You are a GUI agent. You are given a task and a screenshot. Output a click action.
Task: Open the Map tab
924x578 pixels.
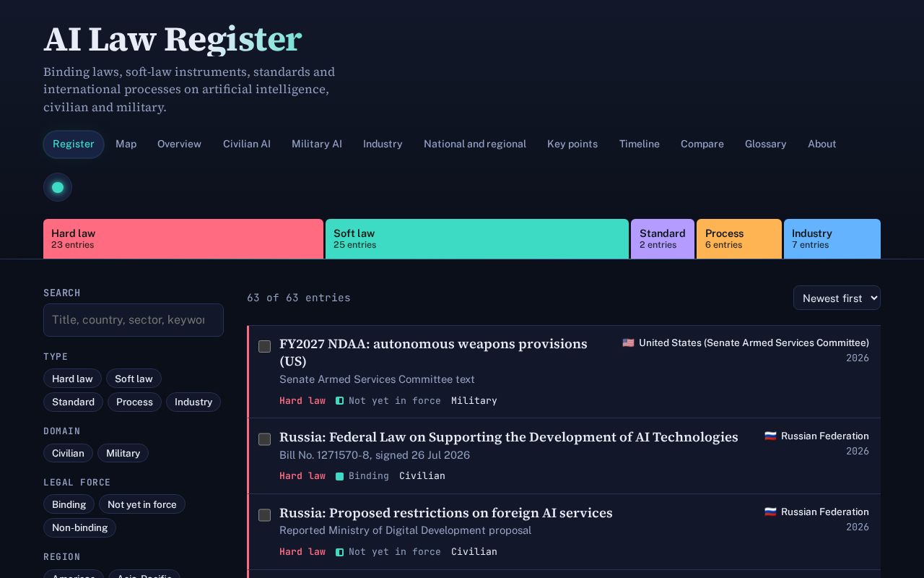126,144
